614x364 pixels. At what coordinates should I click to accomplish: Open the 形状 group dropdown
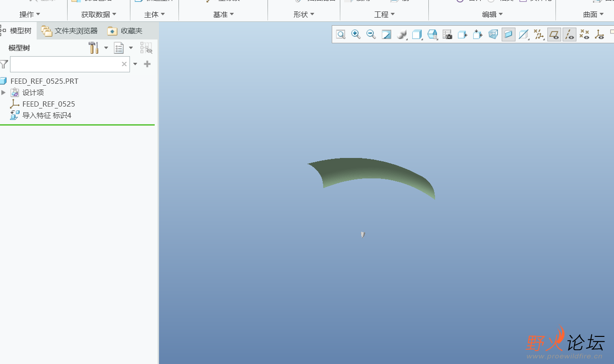coord(304,14)
